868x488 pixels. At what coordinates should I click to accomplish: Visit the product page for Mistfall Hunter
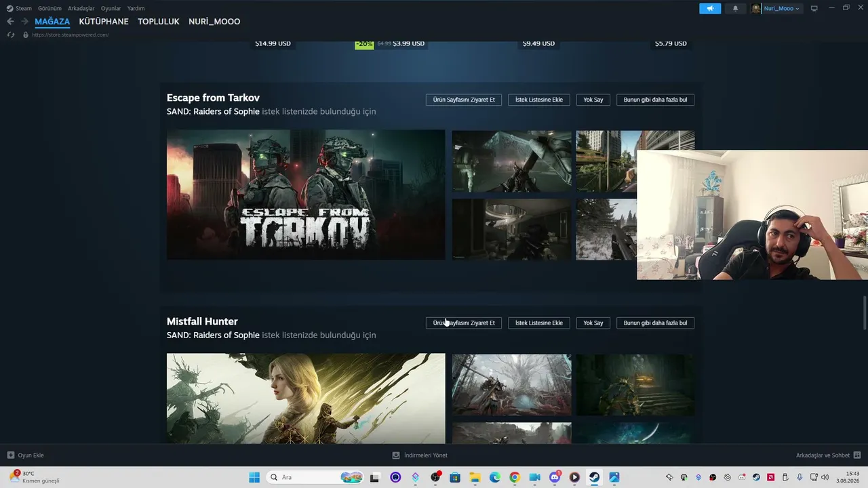pos(464,323)
